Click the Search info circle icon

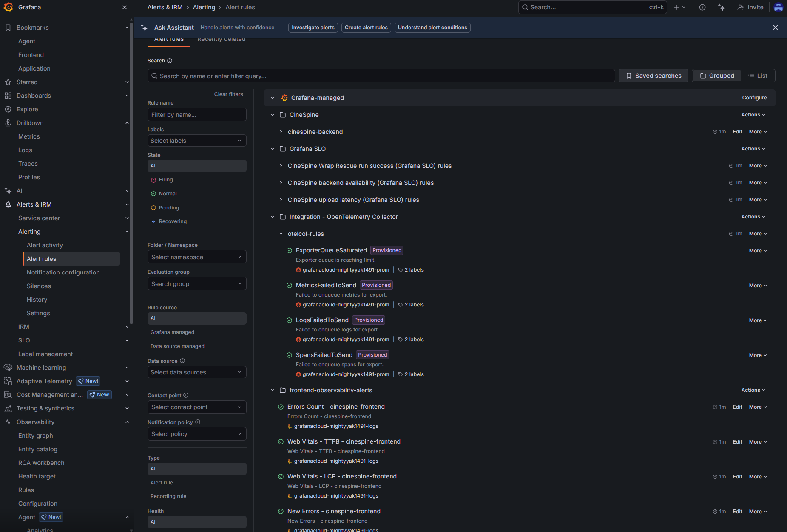[x=170, y=61]
